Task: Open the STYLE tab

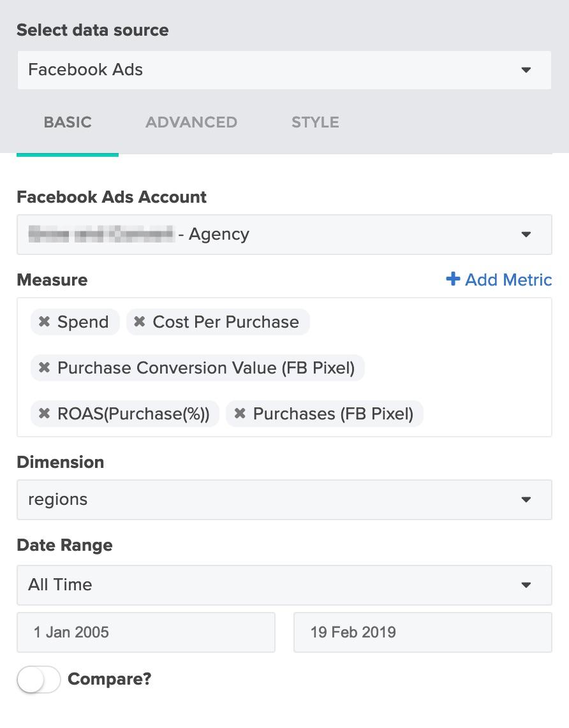Action: (315, 122)
